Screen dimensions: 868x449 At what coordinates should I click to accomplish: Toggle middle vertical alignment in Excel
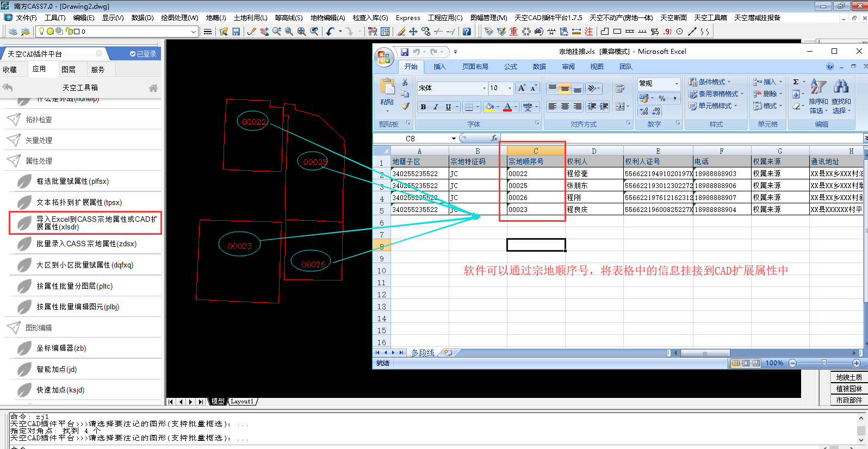pos(565,88)
